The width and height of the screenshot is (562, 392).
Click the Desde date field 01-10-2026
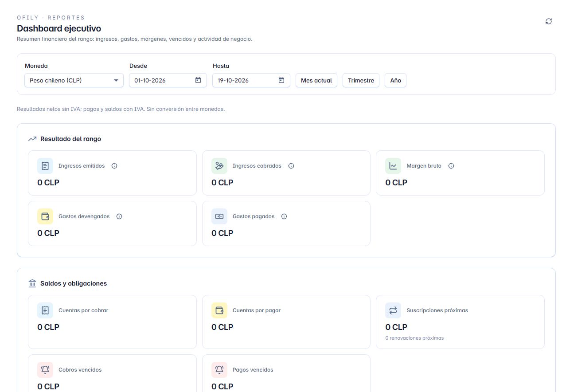(168, 80)
